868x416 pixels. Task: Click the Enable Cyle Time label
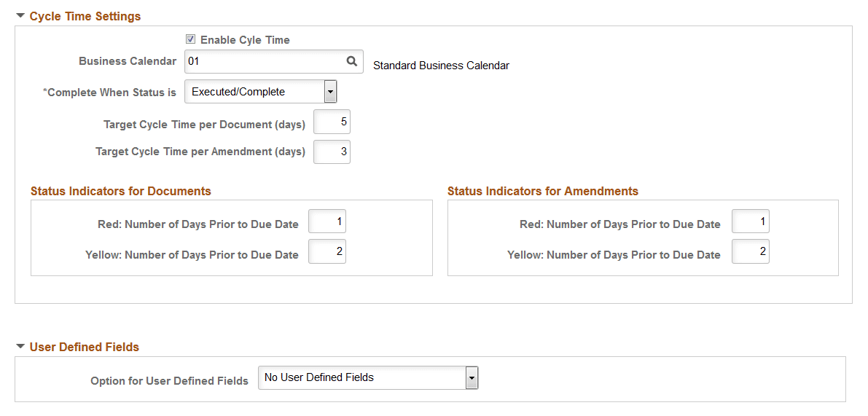coord(245,40)
